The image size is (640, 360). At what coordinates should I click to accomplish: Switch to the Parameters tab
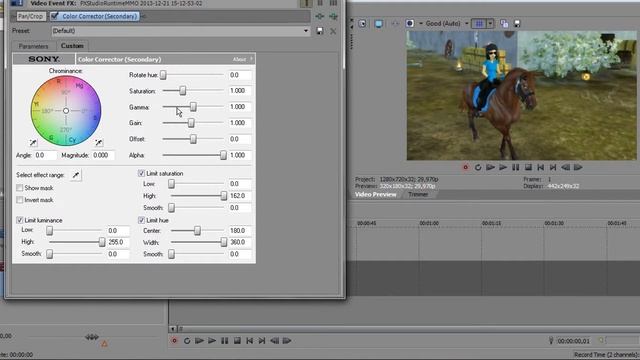(x=33, y=46)
